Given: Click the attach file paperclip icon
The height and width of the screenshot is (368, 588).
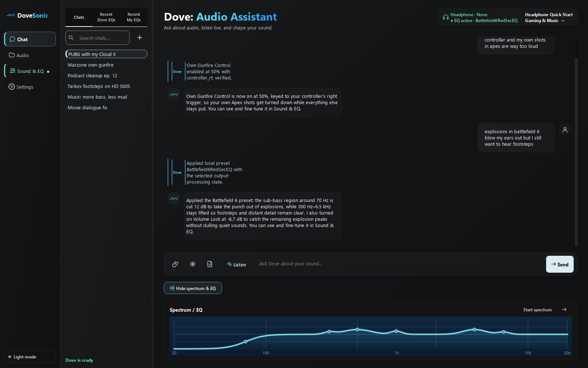Looking at the screenshot, I should (175, 264).
